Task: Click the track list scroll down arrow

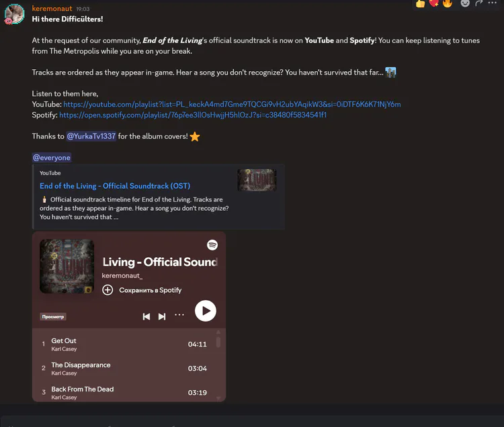Action: click(218, 398)
